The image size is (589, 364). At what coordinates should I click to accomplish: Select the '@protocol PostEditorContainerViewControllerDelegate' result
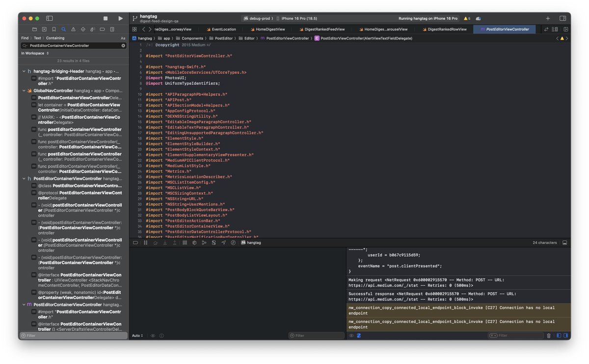(x=76, y=196)
